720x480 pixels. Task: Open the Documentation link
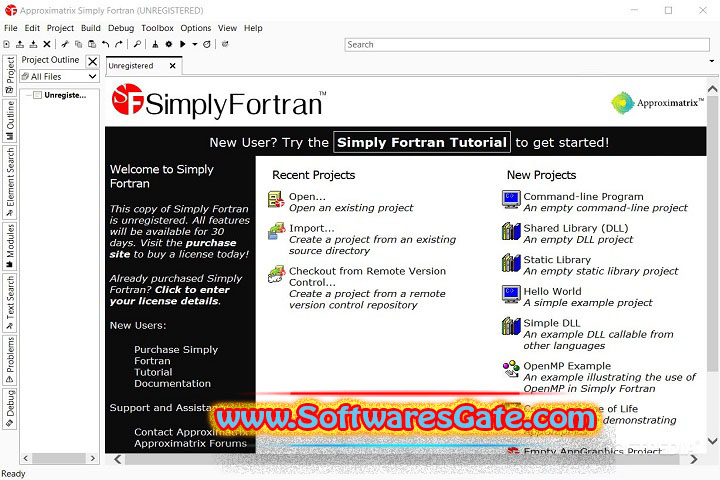click(x=173, y=384)
